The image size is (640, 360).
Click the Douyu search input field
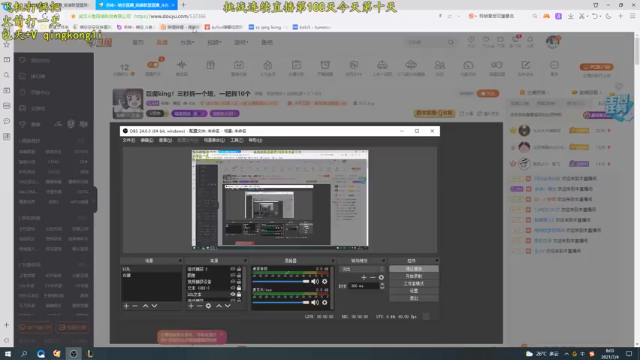click(426, 42)
